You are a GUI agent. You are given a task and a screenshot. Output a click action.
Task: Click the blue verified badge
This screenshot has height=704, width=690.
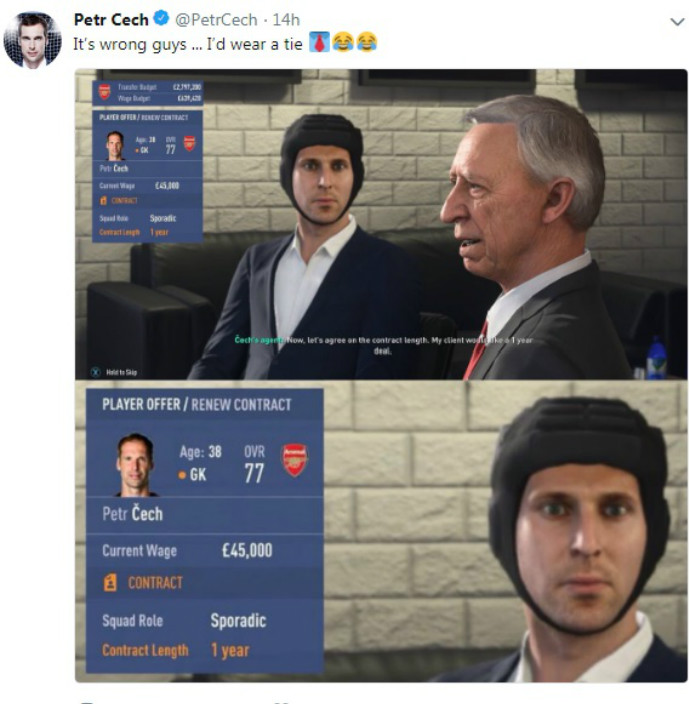161,18
